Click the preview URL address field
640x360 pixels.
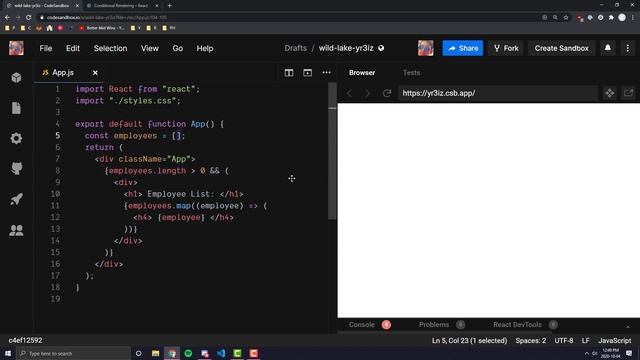[498, 93]
